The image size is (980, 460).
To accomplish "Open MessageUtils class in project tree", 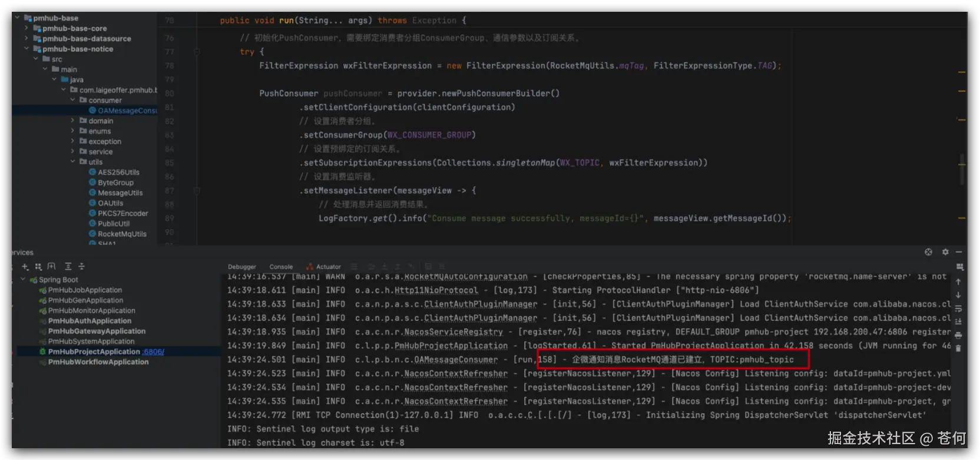I will coord(120,193).
